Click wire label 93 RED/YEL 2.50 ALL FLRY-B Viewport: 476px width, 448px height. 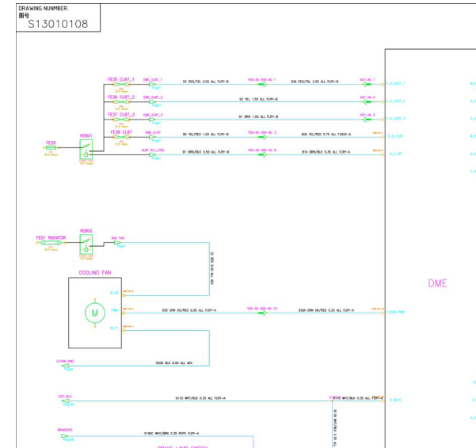click(x=206, y=82)
